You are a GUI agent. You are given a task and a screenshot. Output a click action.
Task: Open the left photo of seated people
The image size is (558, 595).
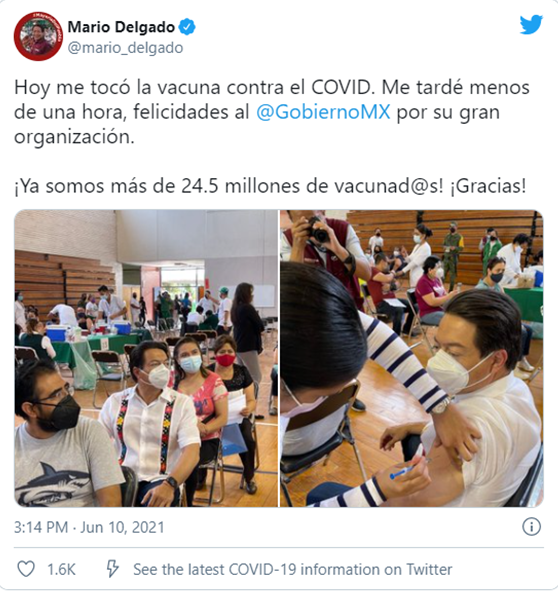(146, 358)
